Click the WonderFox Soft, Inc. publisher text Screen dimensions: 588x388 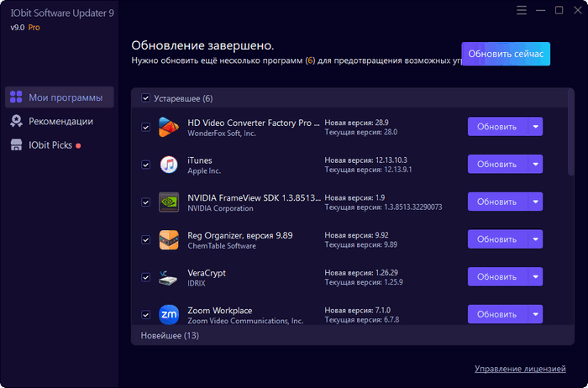coord(222,134)
